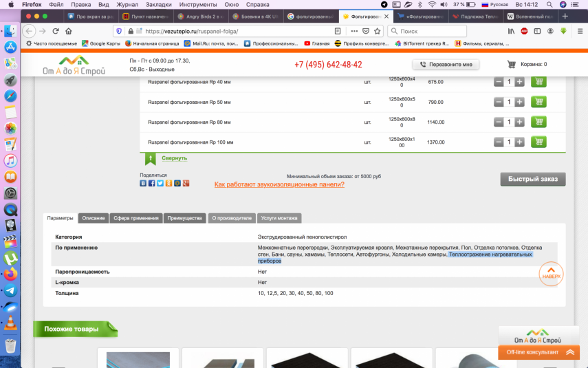The width and height of the screenshot is (588, 368).
Task: Collapse the product list with Свернуть
Action: coord(175,158)
